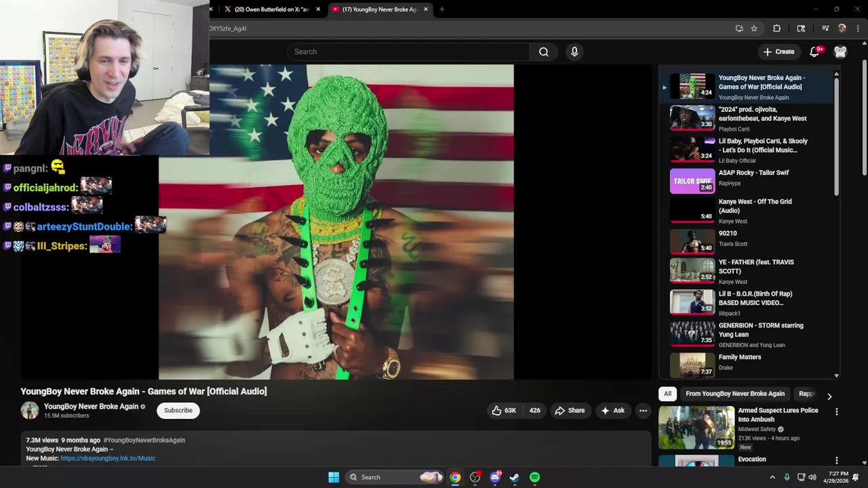Open the muted notification bell in tray

(x=856, y=477)
